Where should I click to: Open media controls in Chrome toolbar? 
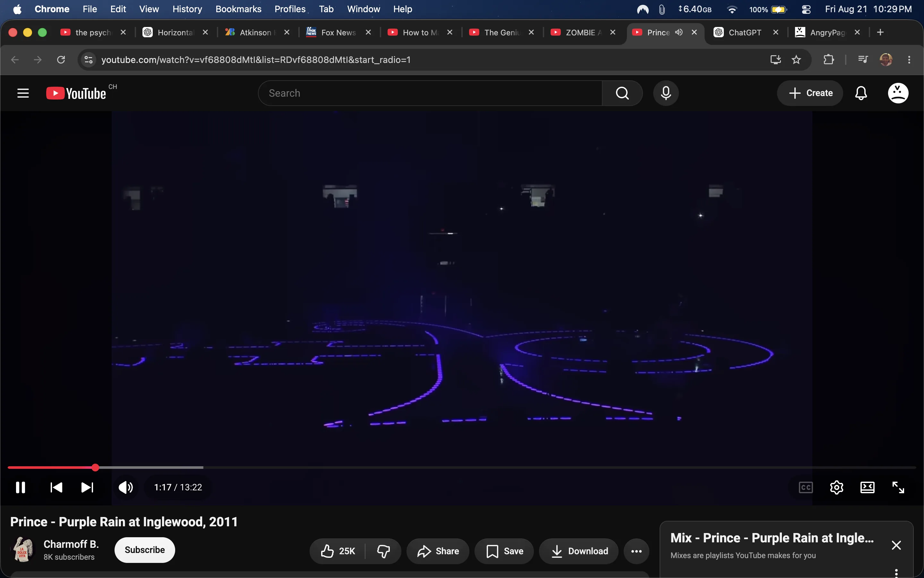862,60
